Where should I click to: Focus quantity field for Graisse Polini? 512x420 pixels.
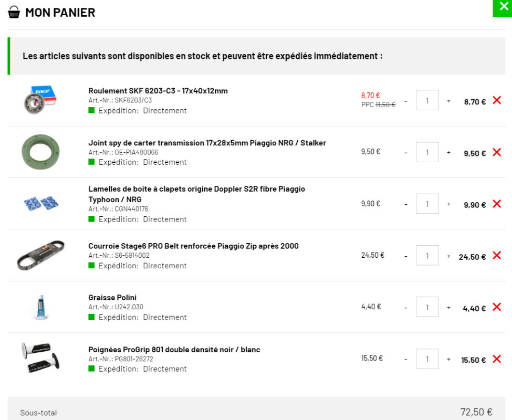point(427,307)
